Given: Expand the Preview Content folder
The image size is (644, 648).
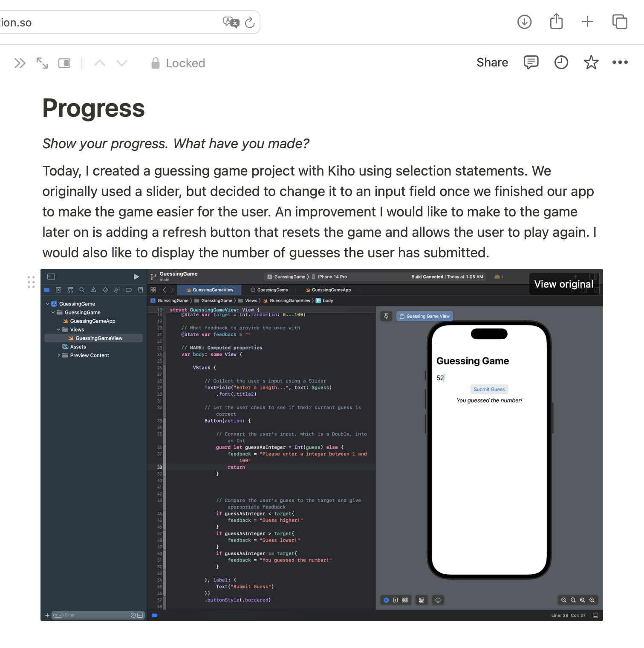Looking at the screenshot, I should coord(59,355).
